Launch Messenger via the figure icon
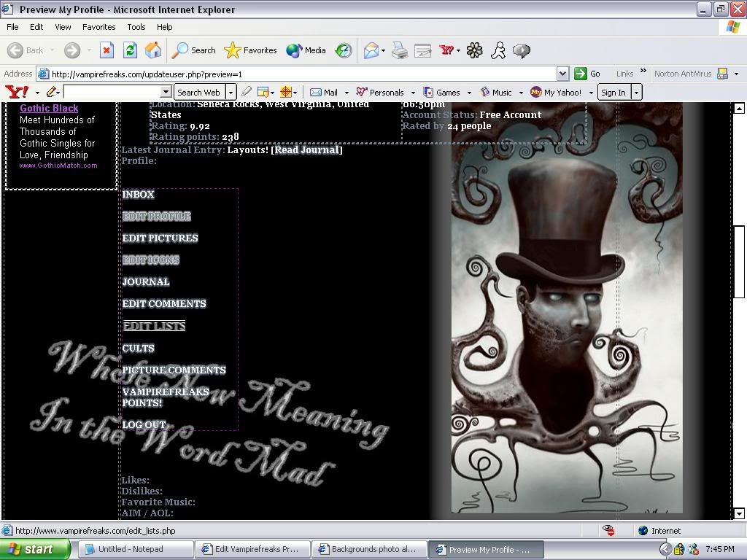747x560 pixels. (498, 50)
